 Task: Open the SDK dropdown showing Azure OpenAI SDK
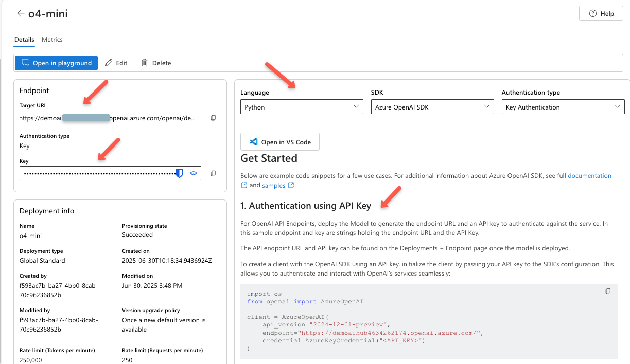[x=432, y=106]
